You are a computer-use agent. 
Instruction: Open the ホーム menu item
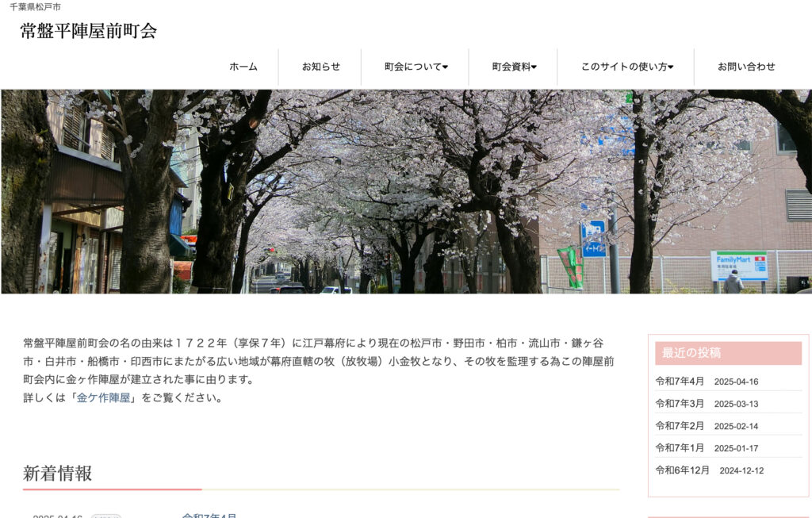click(x=243, y=67)
